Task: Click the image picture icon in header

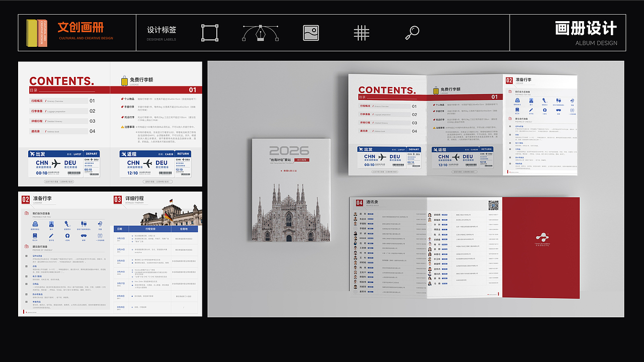Action: [311, 33]
